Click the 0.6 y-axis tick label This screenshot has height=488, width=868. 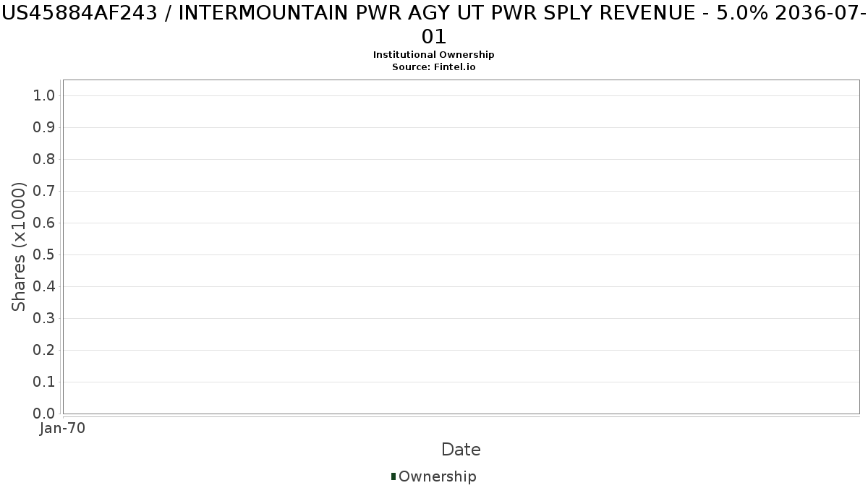tap(44, 223)
